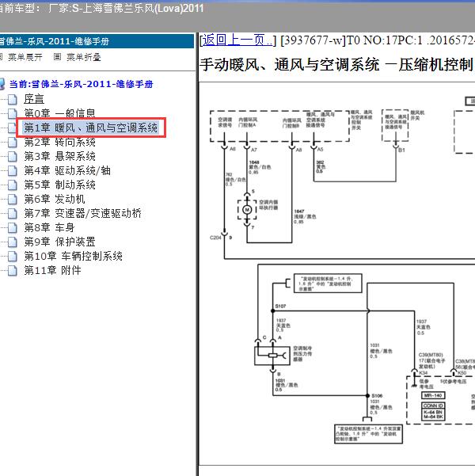
Task: Click page icon beside 第11章 附件
Action: (13, 271)
